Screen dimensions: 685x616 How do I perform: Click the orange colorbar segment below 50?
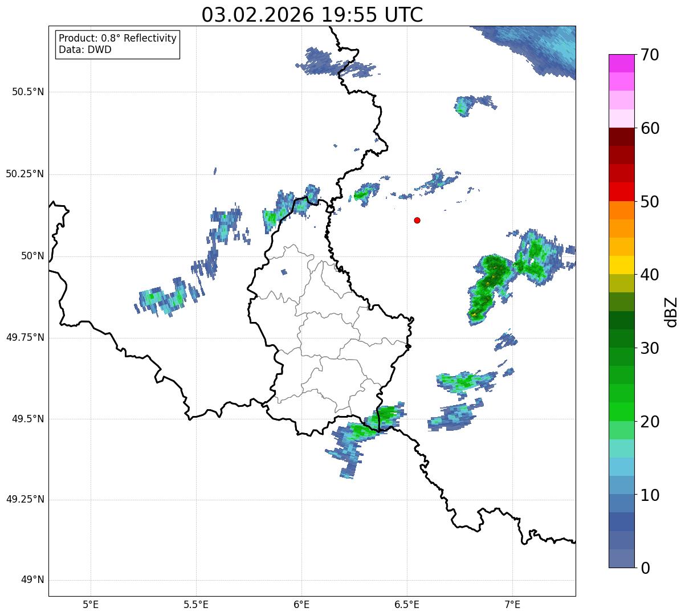pos(621,210)
